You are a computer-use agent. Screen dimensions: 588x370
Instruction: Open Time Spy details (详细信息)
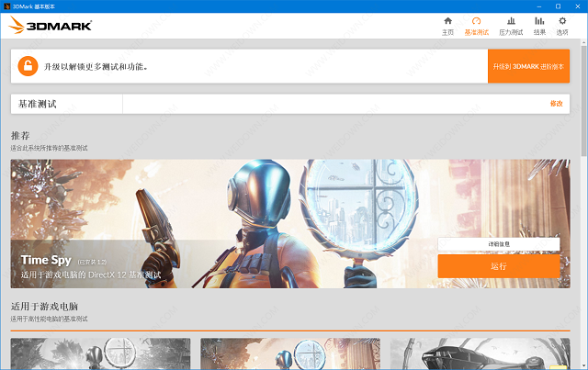click(x=498, y=244)
